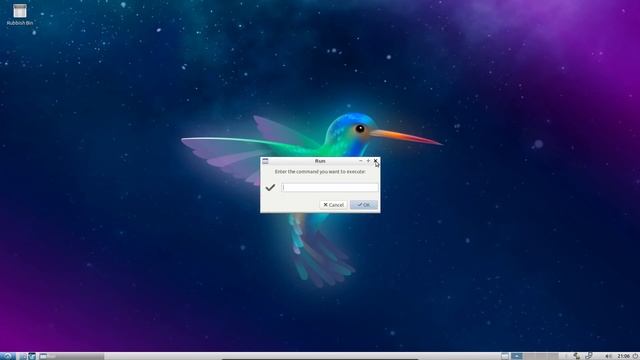640x360 pixels.
Task: Click the 21:06 clock in the taskbar
Action: point(623,356)
